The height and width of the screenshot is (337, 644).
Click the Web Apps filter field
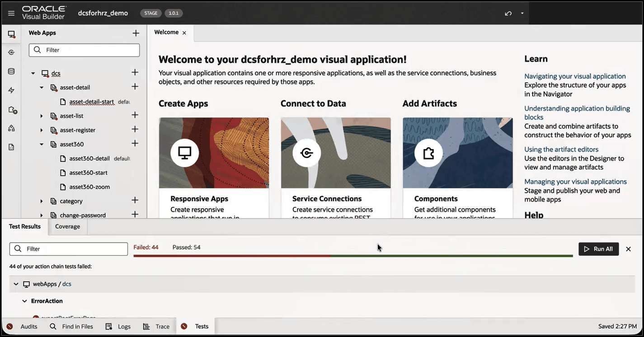pos(84,50)
